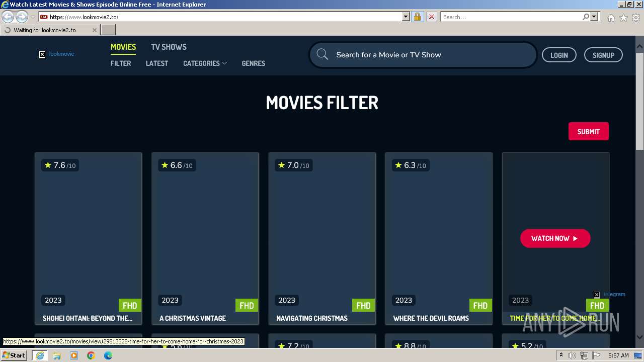Click the 'NAVIGATING CHRISTMAS' title
The width and height of the screenshot is (644, 362).
click(312, 318)
